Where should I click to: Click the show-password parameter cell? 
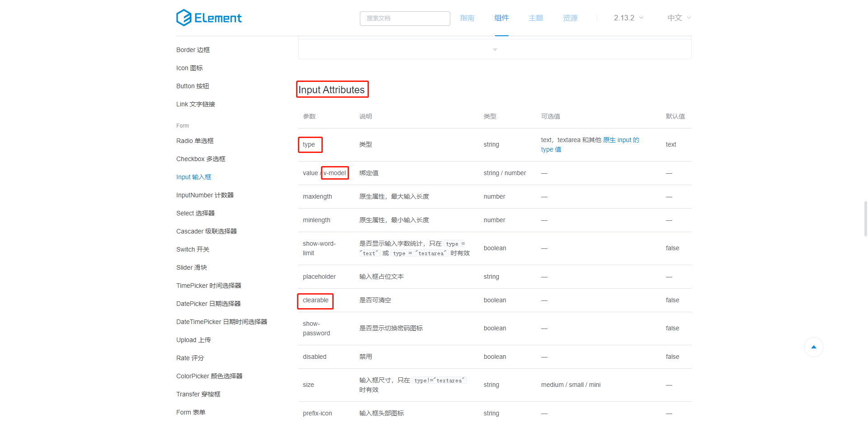pos(316,329)
